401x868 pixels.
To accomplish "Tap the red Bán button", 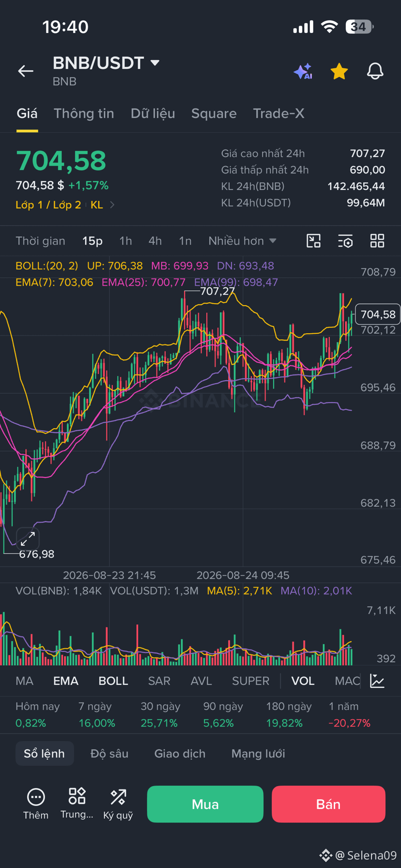I will [x=328, y=804].
